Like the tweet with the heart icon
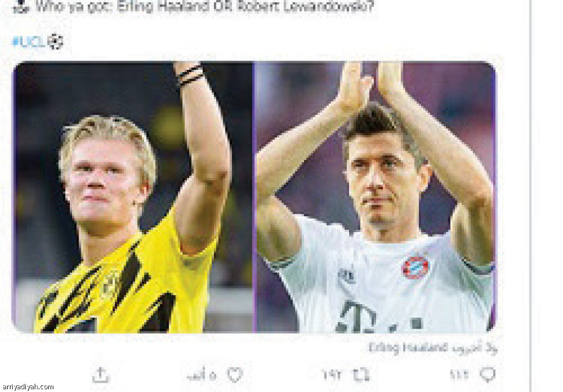 pyautogui.click(x=235, y=375)
